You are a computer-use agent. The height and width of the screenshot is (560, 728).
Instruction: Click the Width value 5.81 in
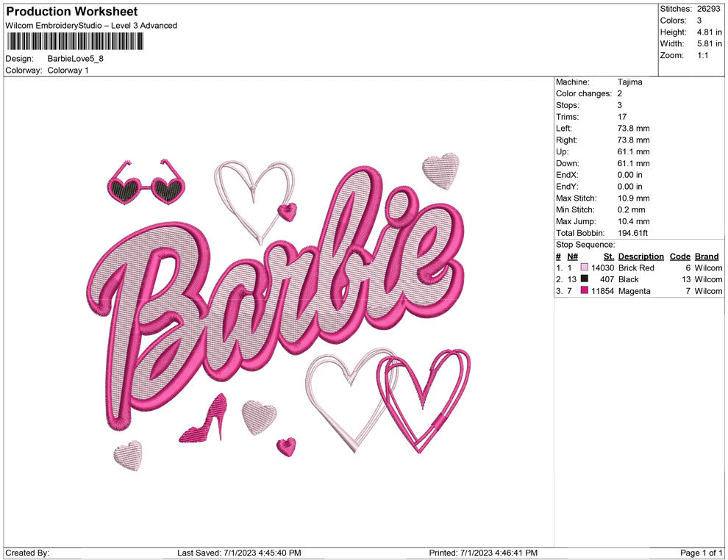pos(710,43)
